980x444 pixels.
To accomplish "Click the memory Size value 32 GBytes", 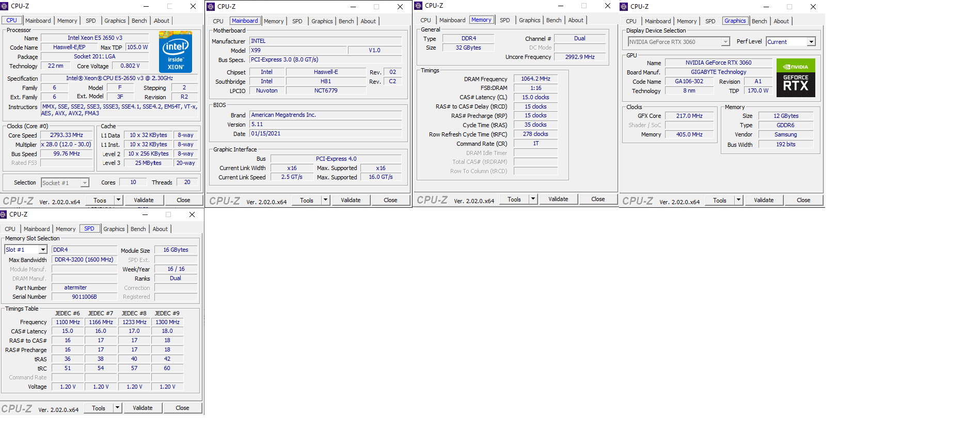I will (468, 48).
